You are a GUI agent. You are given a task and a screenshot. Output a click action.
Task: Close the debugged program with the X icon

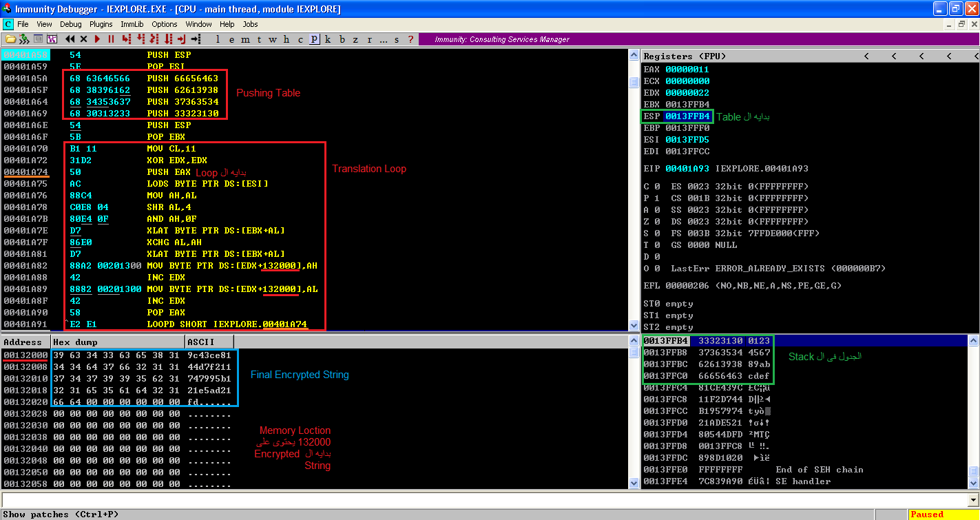coord(83,39)
